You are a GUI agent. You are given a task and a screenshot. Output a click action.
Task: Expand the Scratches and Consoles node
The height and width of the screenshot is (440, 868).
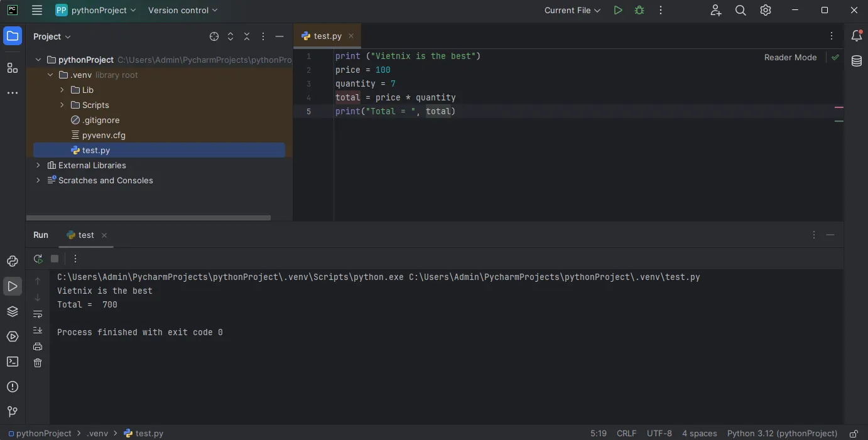[38, 180]
